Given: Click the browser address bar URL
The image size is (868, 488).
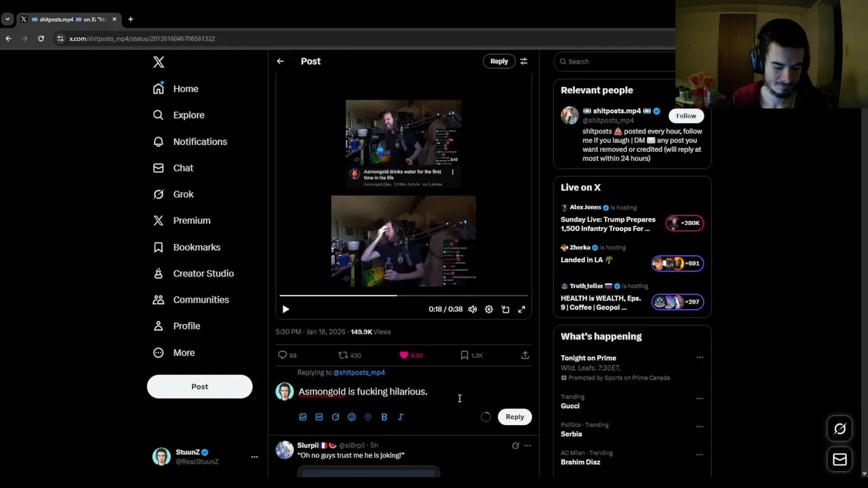Looking at the screenshot, I should 142,39.
